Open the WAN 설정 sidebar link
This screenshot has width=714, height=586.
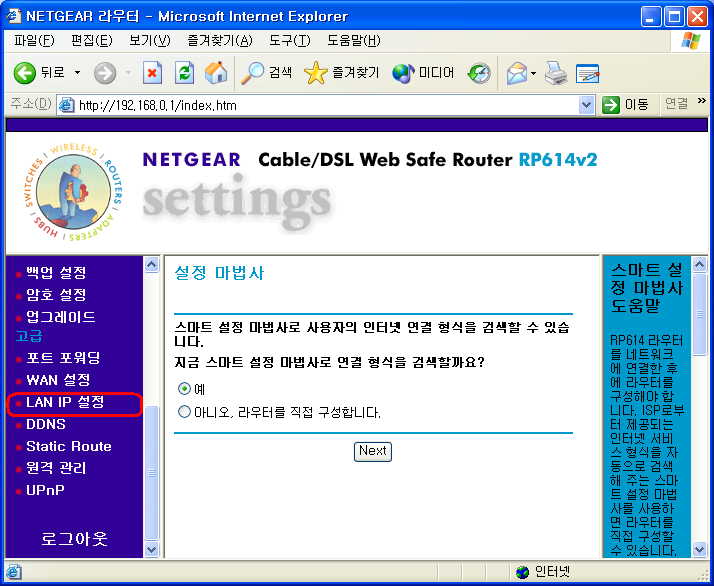pyautogui.click(x=58, y=379)
